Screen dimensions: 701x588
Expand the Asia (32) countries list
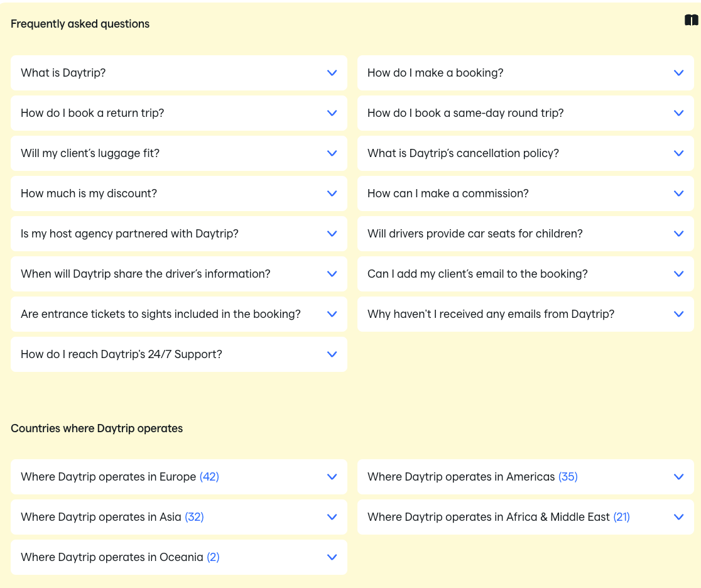tap(179, 518)
